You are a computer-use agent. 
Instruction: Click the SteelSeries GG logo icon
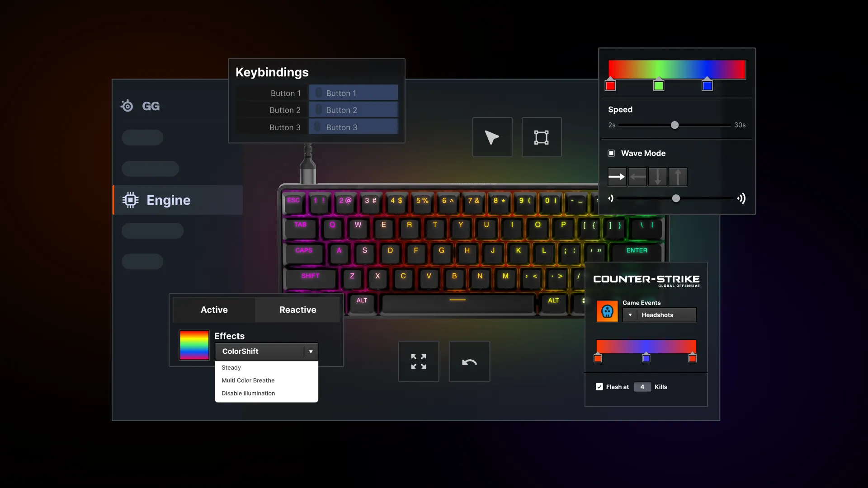click(127, 106)
